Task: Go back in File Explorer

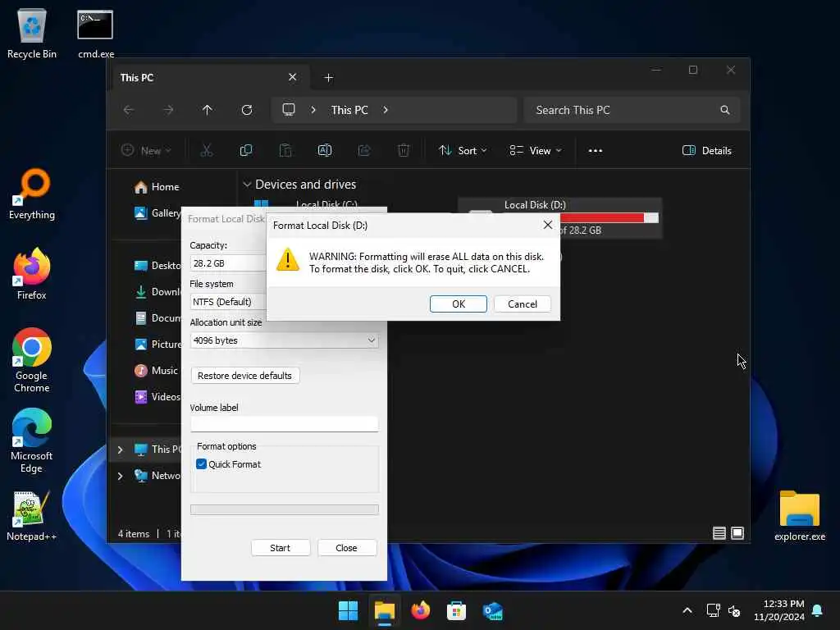Action: click(129, 110)
